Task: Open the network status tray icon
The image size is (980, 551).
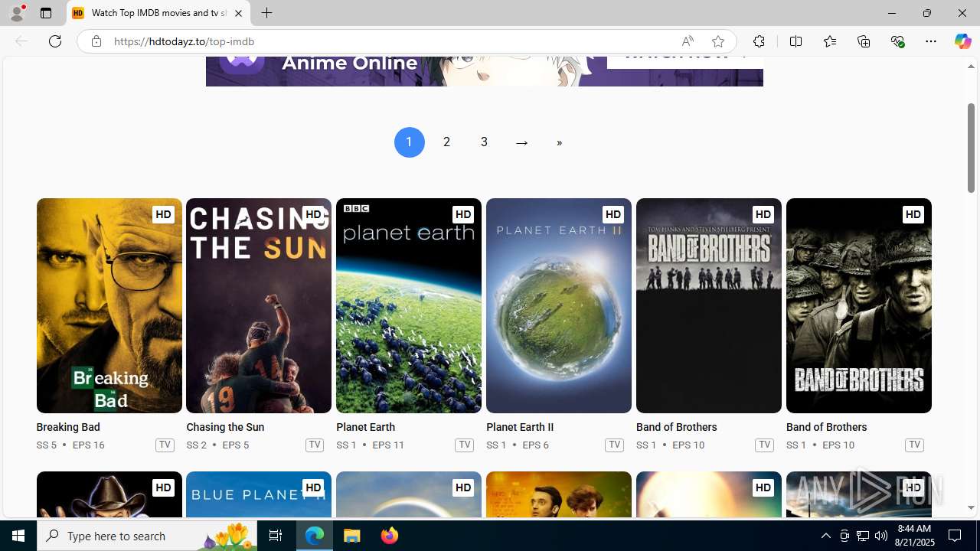Action: click(x=863, y=536)
